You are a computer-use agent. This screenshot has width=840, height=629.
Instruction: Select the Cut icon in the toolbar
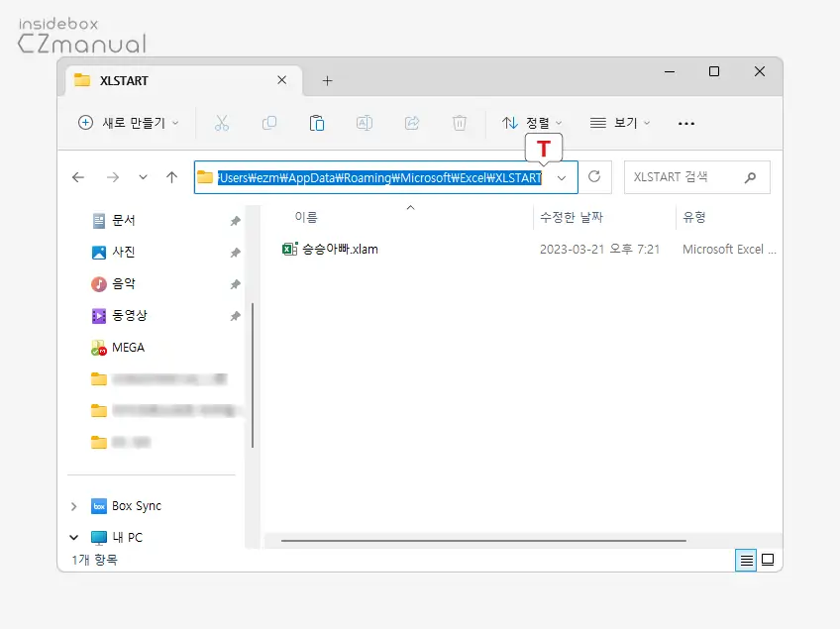pyautogui.click(x=222, y=123)
